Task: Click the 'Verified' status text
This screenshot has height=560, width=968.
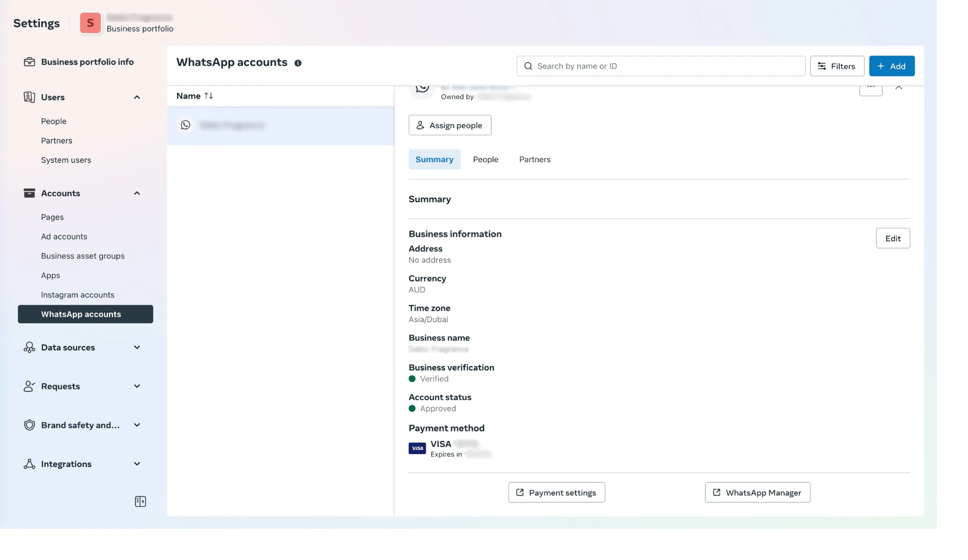Action: point(434,379)
